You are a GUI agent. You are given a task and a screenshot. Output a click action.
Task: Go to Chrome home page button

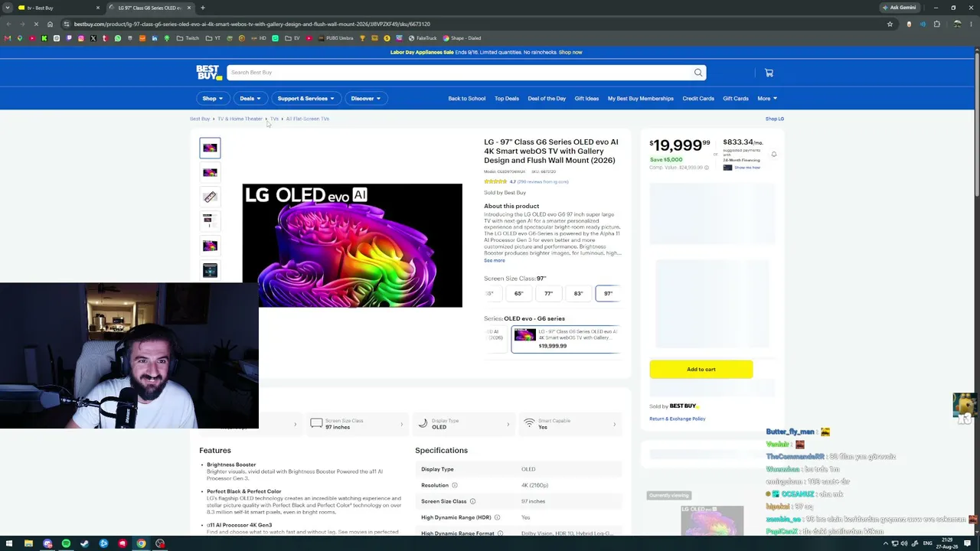coord(50,24)
